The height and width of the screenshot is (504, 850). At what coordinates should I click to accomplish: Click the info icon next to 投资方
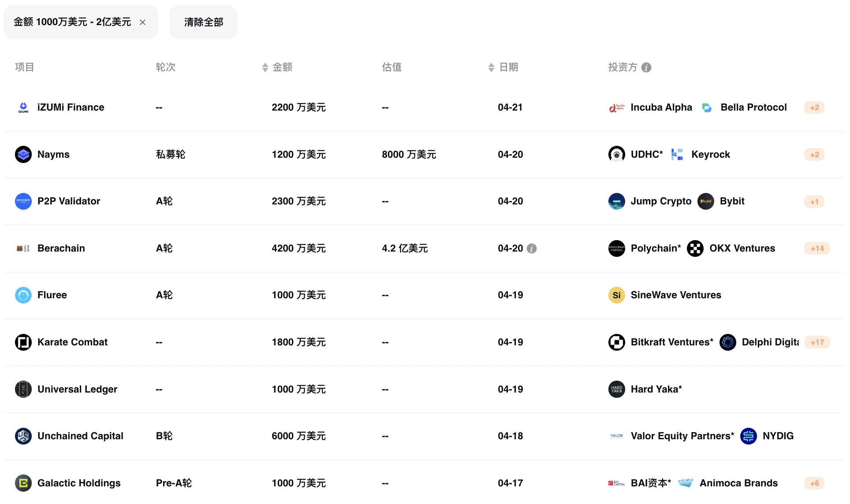646,67
